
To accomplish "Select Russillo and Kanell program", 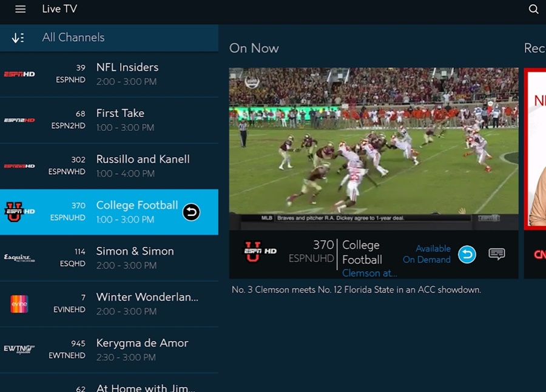I will click(109, 166).
